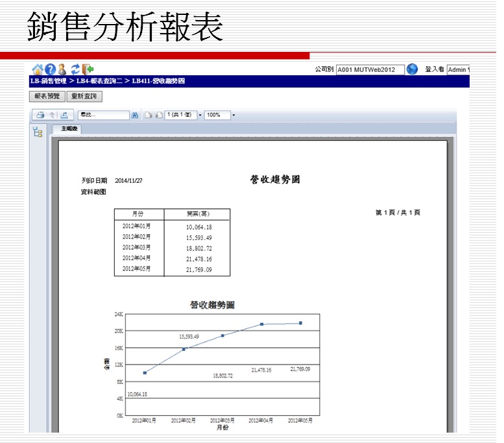This screenshot has height=443, width=504.
Task: Click LB411-營收趨勢圖 in the breadcrumb
Action: (x=158, y=81)
